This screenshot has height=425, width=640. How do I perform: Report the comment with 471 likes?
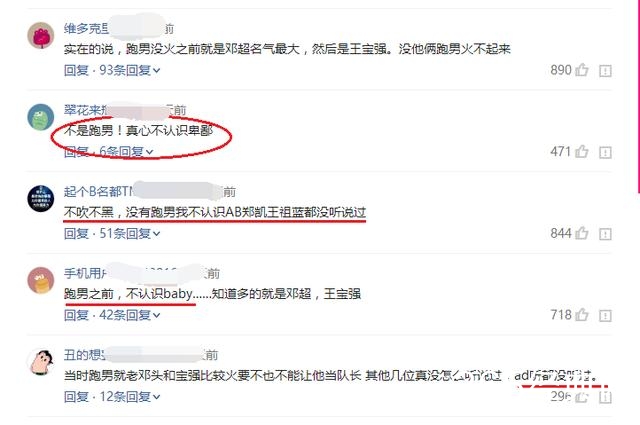[605, 153]
